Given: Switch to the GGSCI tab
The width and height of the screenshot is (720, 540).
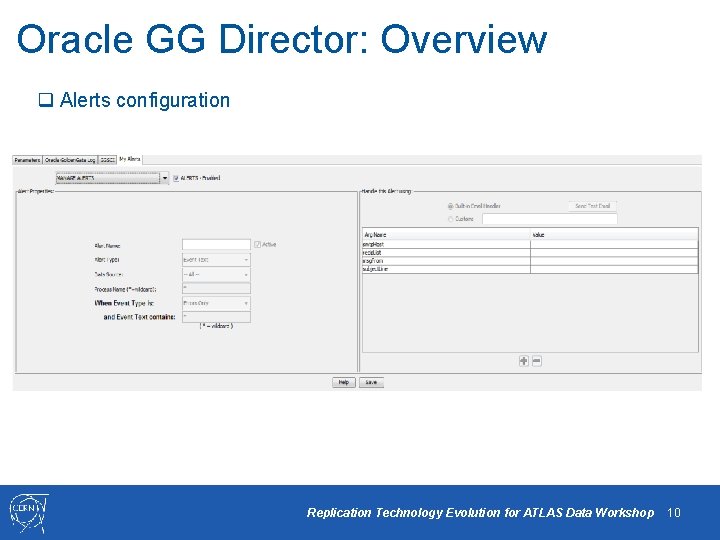Looking at the screenshot, I should (x=107, y=160).
